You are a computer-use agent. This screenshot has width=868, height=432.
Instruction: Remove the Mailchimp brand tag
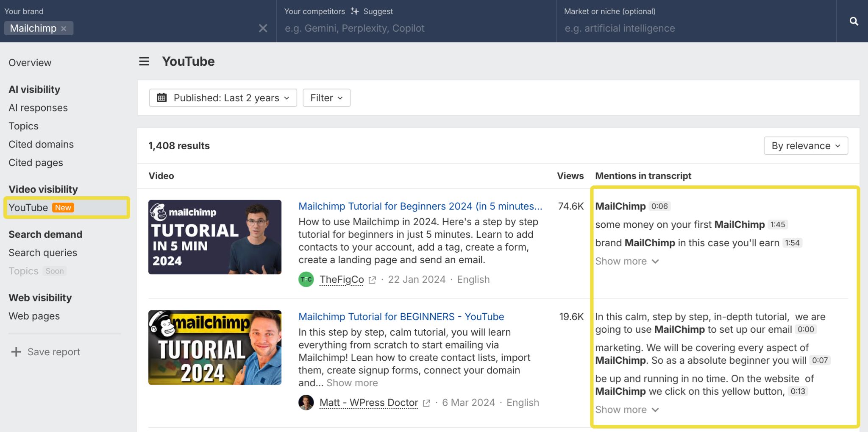pos(64,28)
